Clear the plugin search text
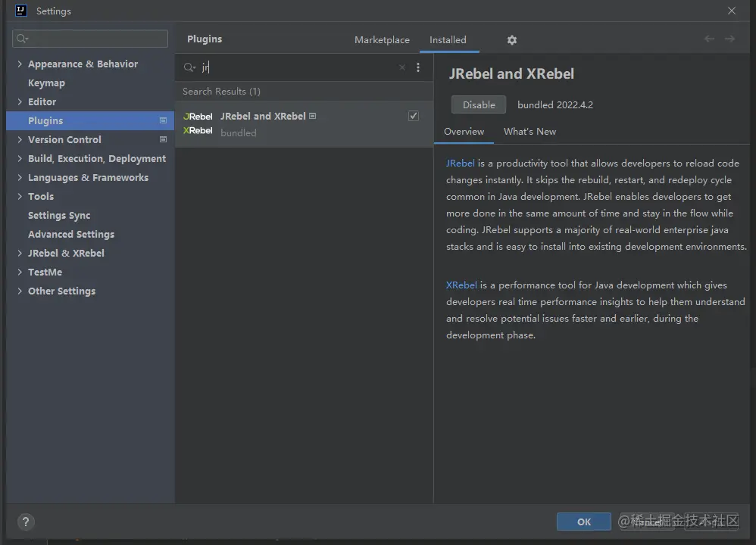Image resolution: width=756 pixels, height=545 pixels. (402, 67)
